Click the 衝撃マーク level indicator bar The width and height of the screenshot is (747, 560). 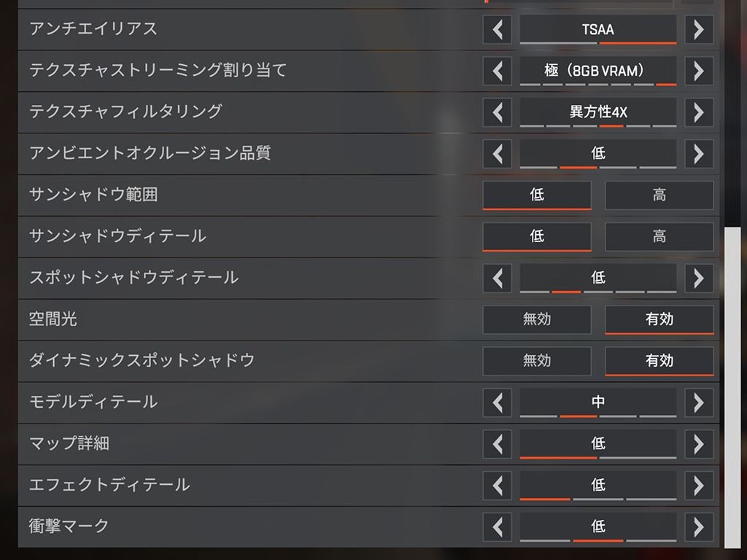597,541
